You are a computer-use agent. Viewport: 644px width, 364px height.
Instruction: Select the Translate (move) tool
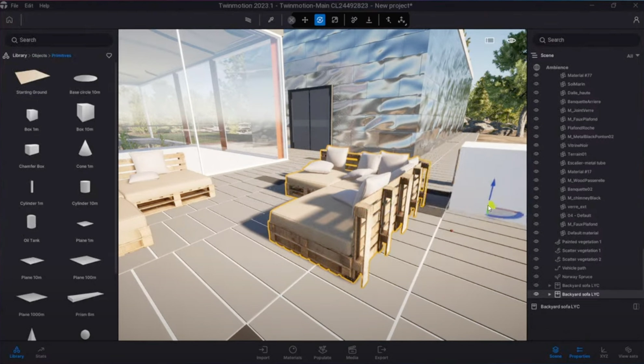coord(305,20)
